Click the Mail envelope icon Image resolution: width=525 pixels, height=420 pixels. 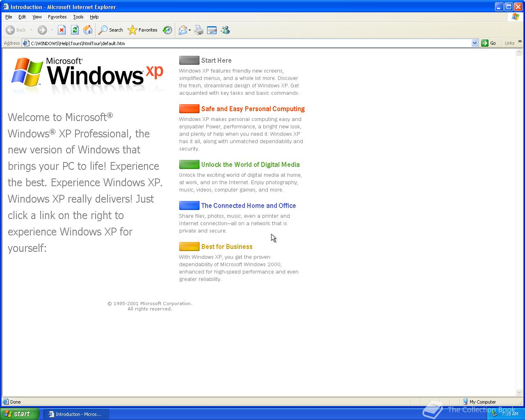tap(183, 30)
